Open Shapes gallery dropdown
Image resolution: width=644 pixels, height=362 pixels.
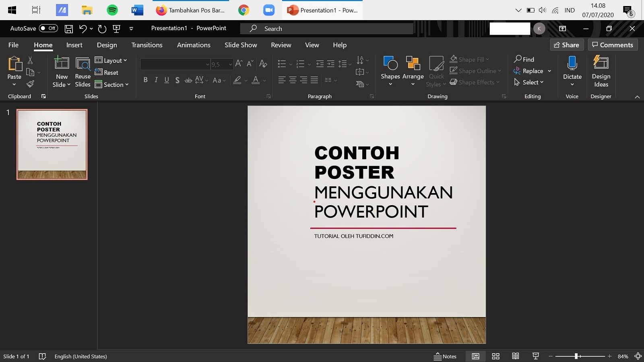point(390,84)
